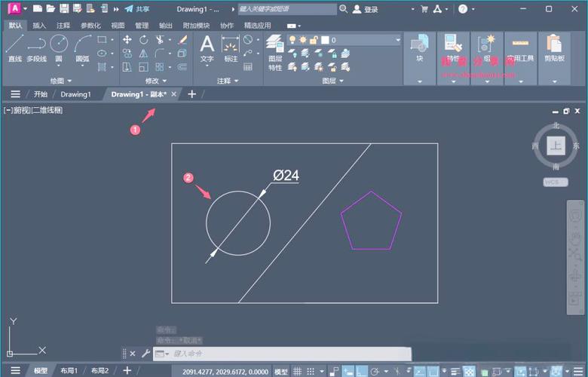The height and width of the screenshot is (377, 588).
Task: Click the Table tool icon
Action: click(x=248, y=67)
